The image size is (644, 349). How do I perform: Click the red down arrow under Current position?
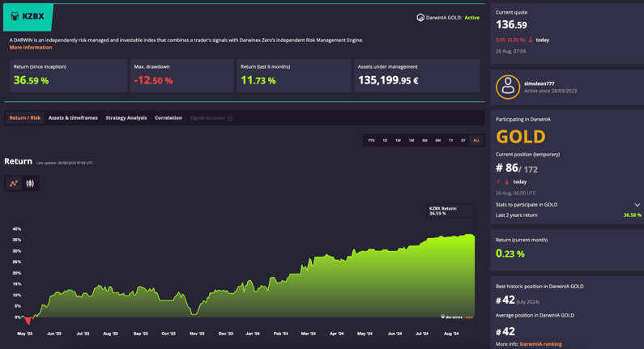tap(507, 182)
